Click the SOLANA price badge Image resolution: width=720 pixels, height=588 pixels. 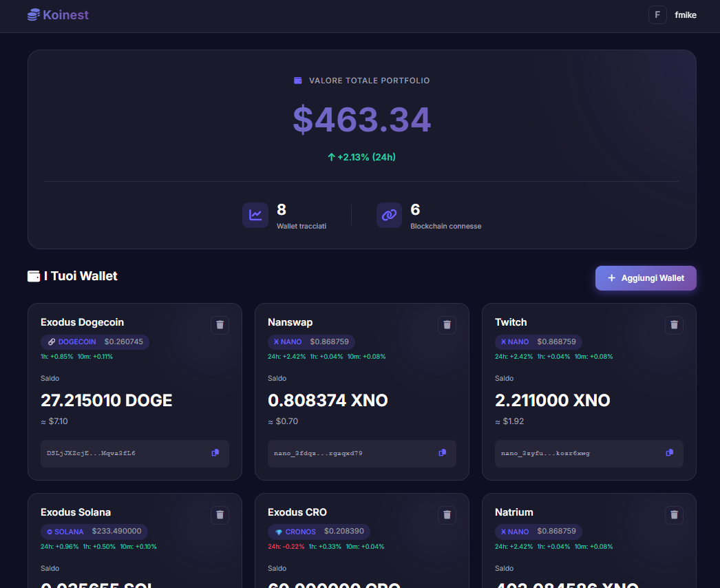pyautogui.click(x=94, y=532)
